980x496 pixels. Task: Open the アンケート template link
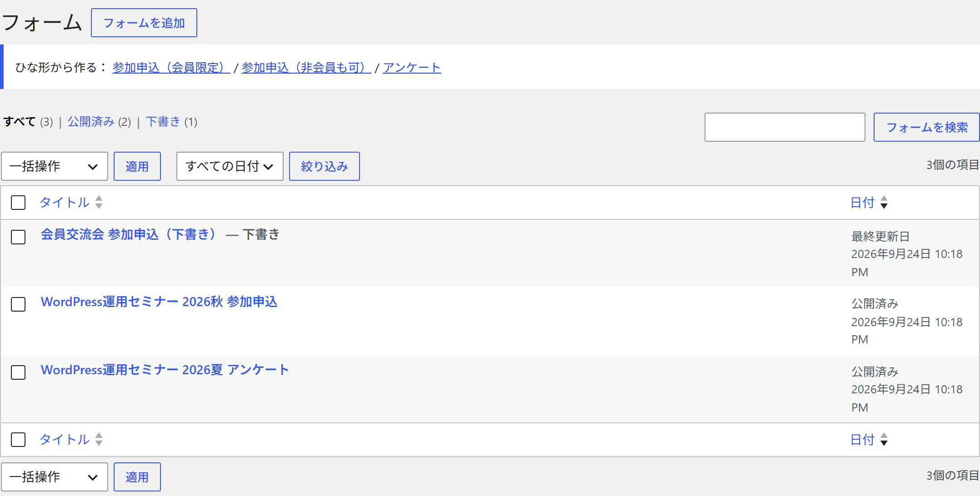point(412,68)
